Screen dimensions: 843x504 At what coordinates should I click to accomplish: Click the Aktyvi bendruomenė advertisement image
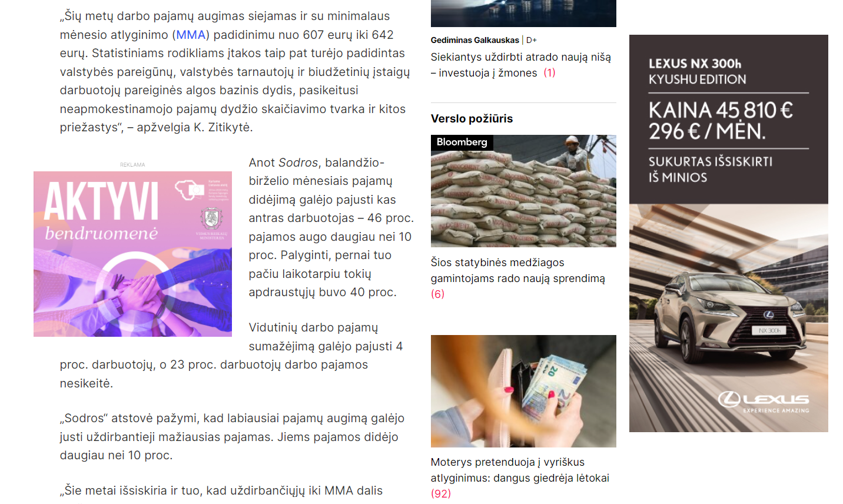point(132,254)
